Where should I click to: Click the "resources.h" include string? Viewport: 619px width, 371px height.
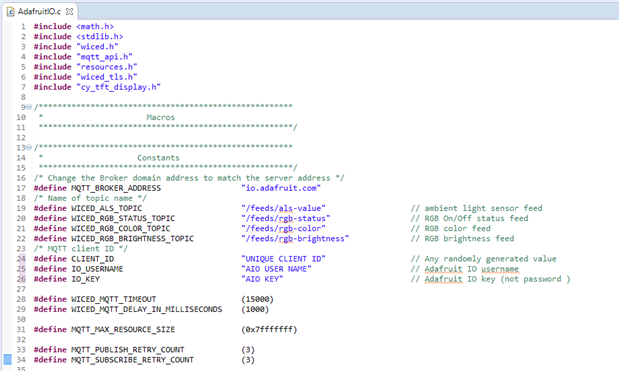107,67
